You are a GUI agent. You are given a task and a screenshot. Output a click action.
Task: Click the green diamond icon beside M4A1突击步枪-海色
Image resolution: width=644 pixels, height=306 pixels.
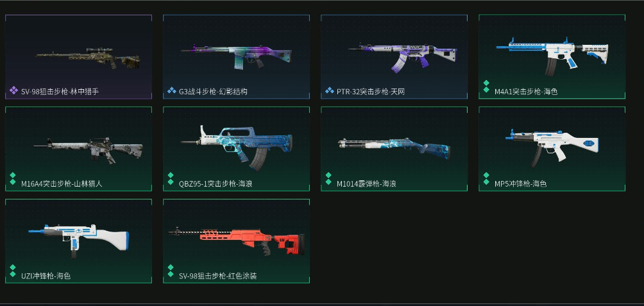click(x=486, y=86)
